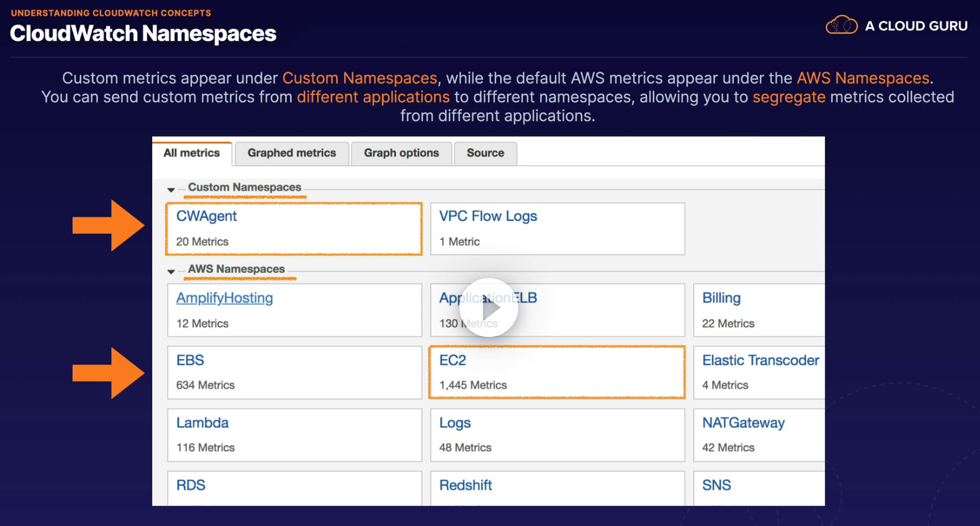This screenshot has height=526, width=980.
Task: Go to the Source tab
Action: [485, 153]
